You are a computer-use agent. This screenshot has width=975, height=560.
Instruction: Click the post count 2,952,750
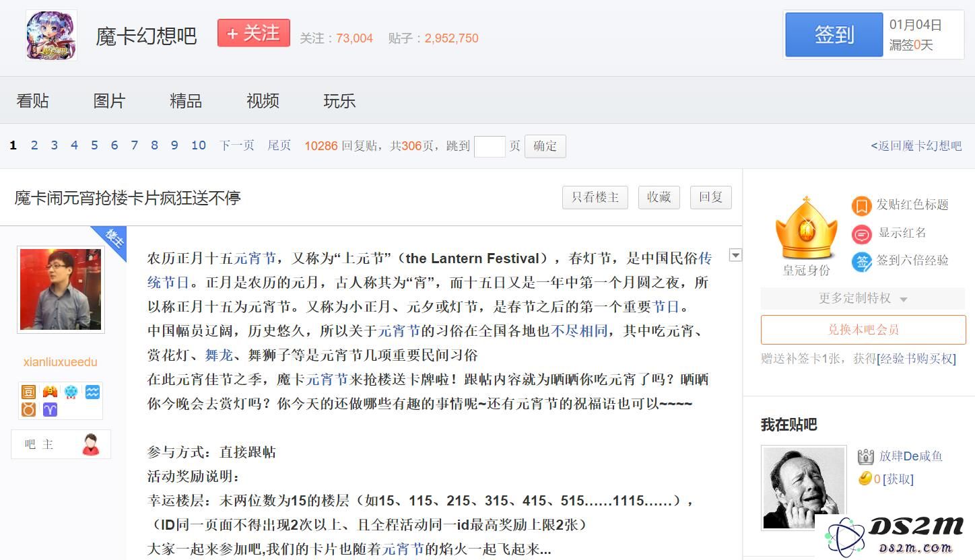pyautogui.click(x=451, y=38)
